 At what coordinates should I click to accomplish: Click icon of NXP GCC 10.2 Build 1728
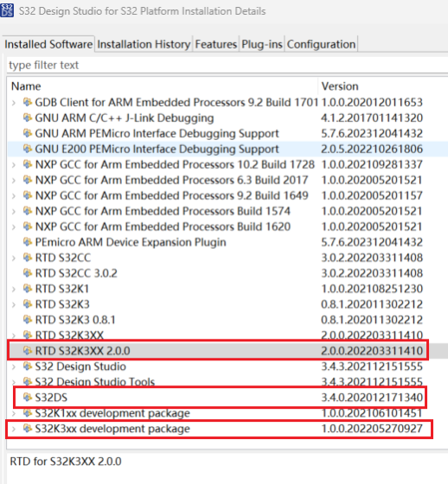pyautogui.click(x=28, y=164)
